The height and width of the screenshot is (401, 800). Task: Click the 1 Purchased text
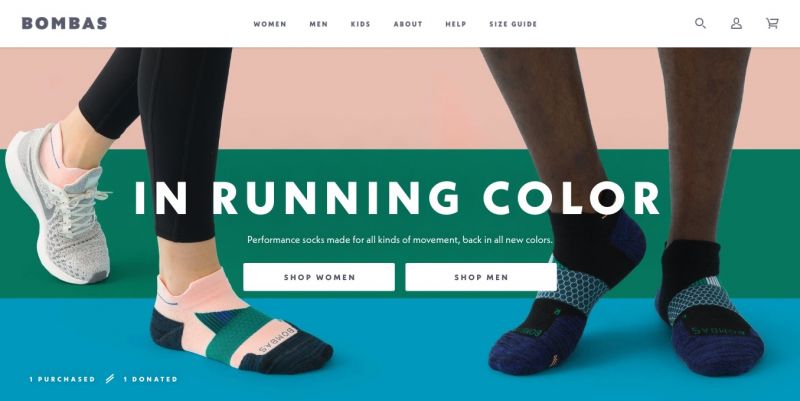(x=62, y=379)
